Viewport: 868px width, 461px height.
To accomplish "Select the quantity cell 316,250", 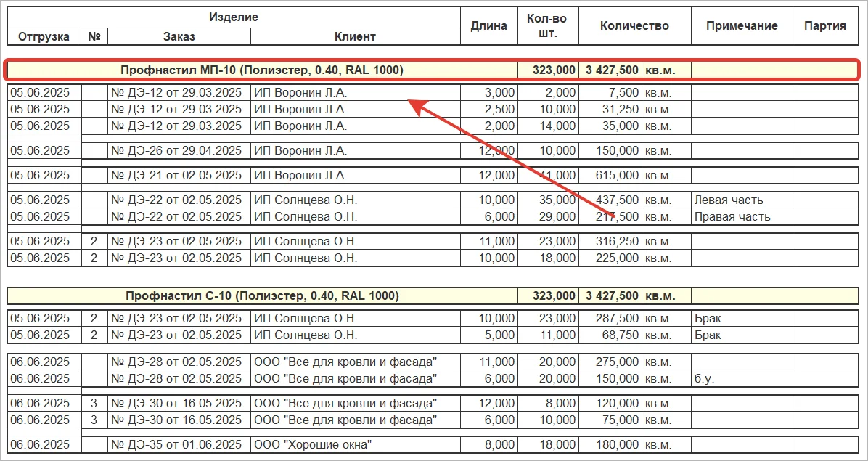I will click(x=610, y=241).
